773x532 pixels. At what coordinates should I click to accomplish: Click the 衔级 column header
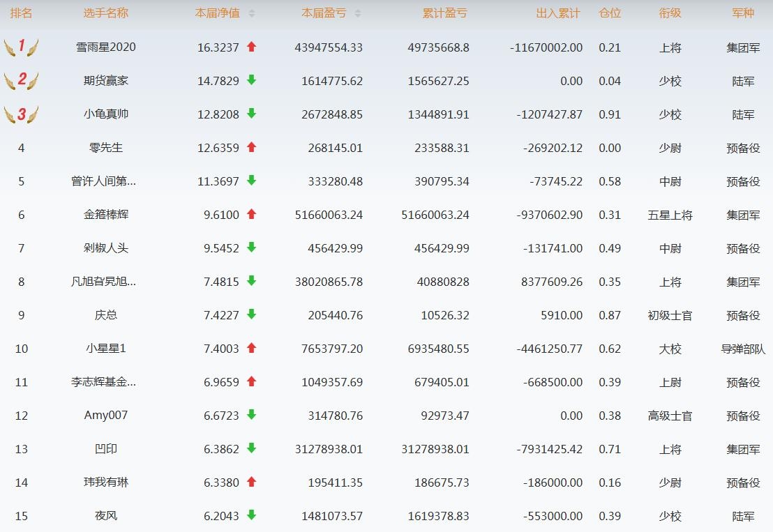pyautogui.click(x=670, y=13)
